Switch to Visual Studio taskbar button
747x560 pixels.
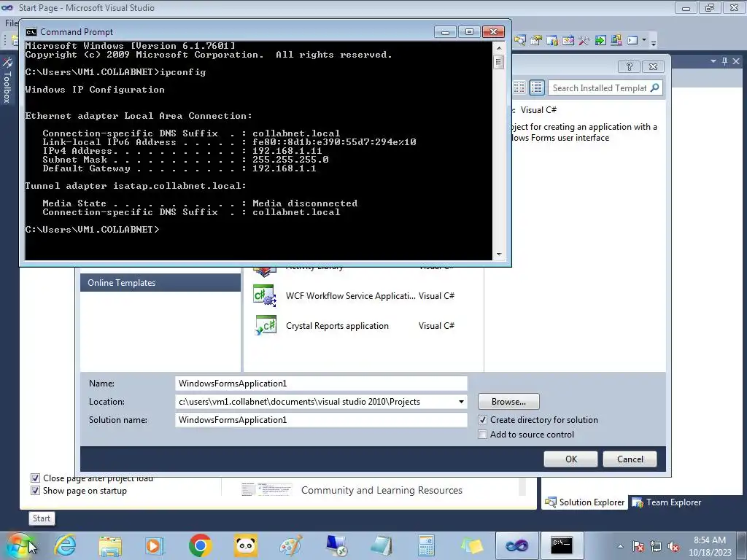517,545
